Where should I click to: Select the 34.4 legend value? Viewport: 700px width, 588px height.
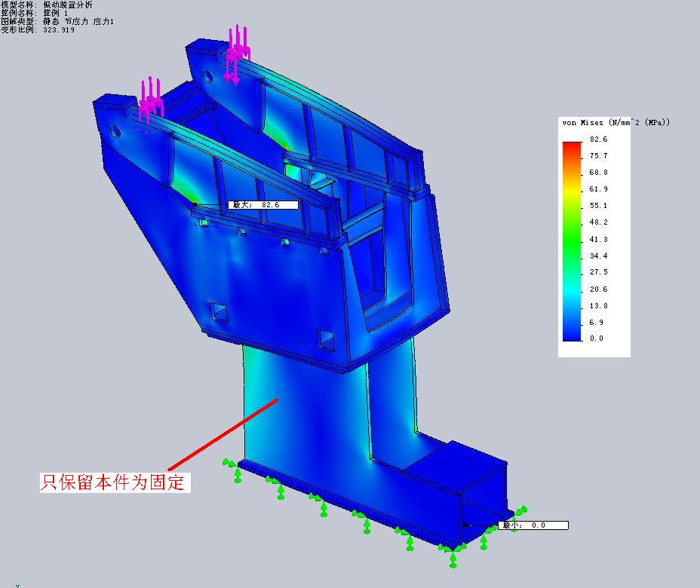click(x=598, y=256)
